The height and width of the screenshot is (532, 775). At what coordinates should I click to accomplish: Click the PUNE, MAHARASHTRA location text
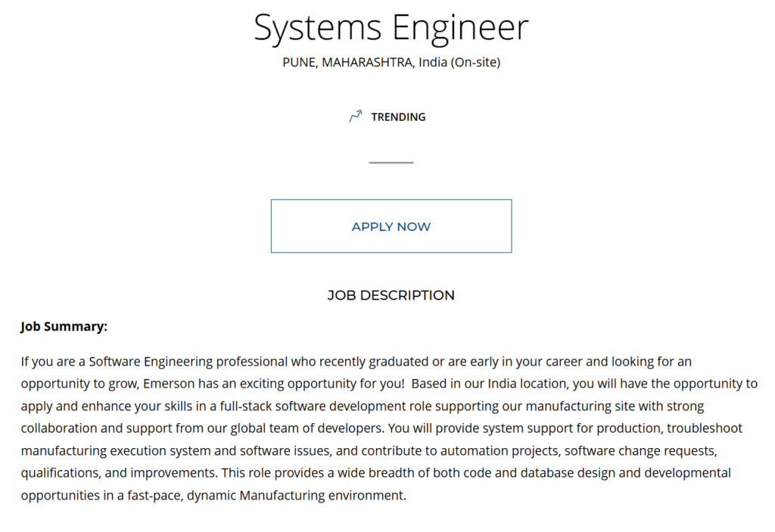coord(347,62)
